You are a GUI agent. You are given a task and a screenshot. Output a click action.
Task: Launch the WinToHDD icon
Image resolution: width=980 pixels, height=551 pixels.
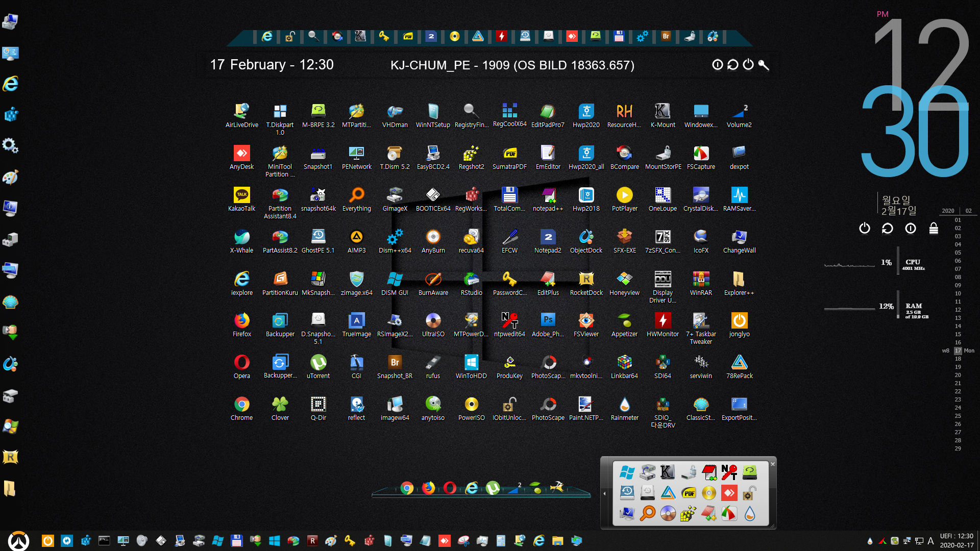pyautogui.click(x=471, y=366)
